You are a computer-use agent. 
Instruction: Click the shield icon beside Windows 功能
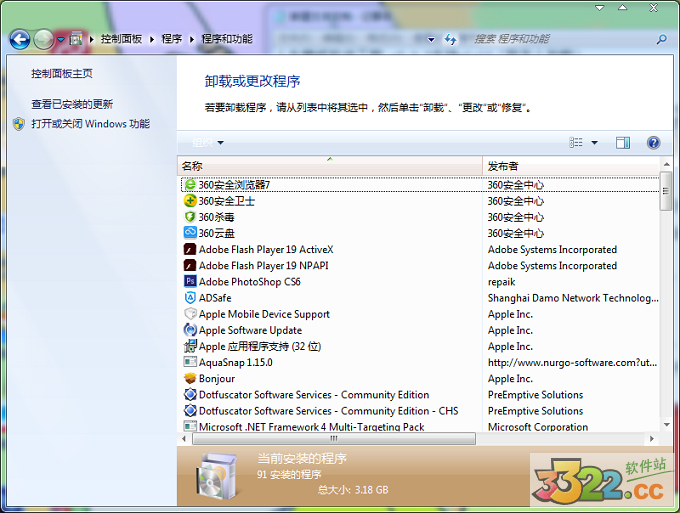[19, 124]
